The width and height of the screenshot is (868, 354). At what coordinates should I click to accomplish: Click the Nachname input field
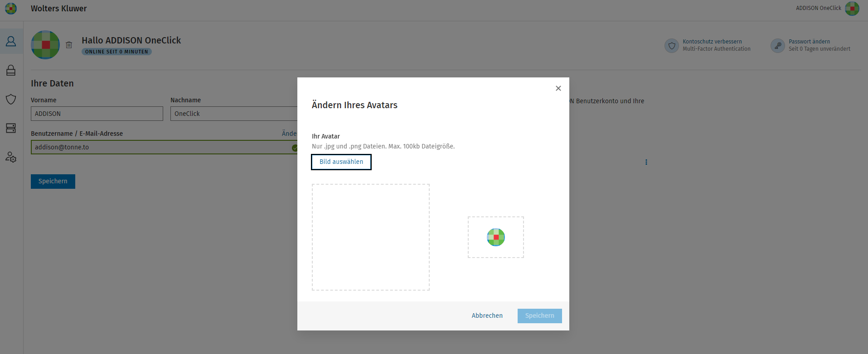[x=234, y=114]
